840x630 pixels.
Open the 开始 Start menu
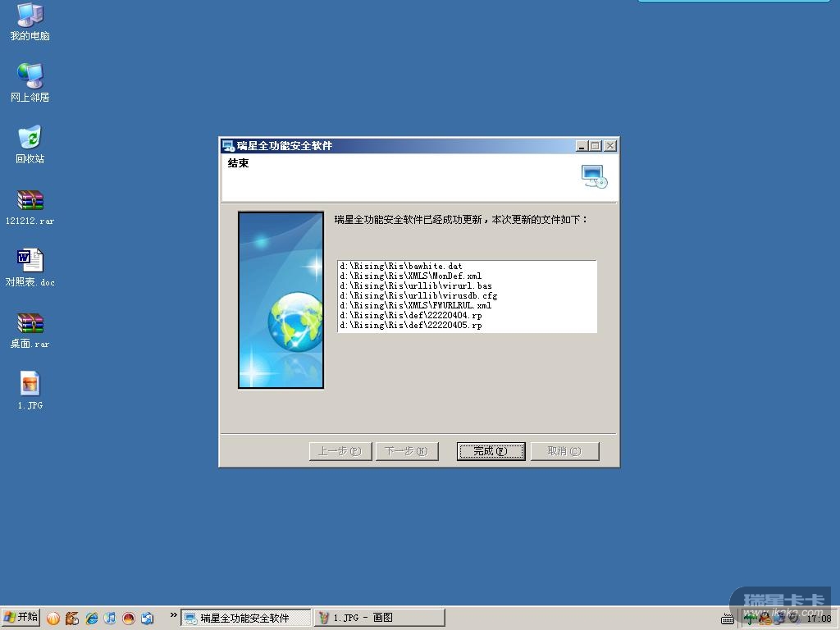point(21,618)
